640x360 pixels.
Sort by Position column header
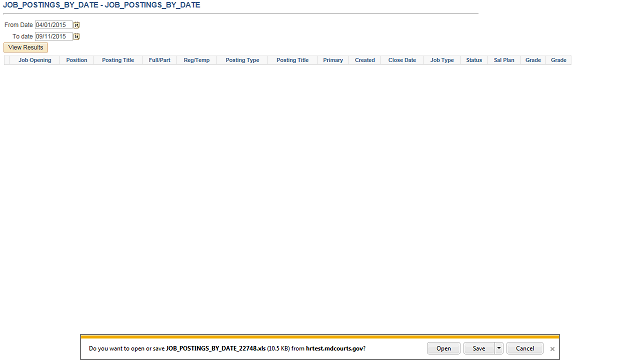click(x=77, y=60)
